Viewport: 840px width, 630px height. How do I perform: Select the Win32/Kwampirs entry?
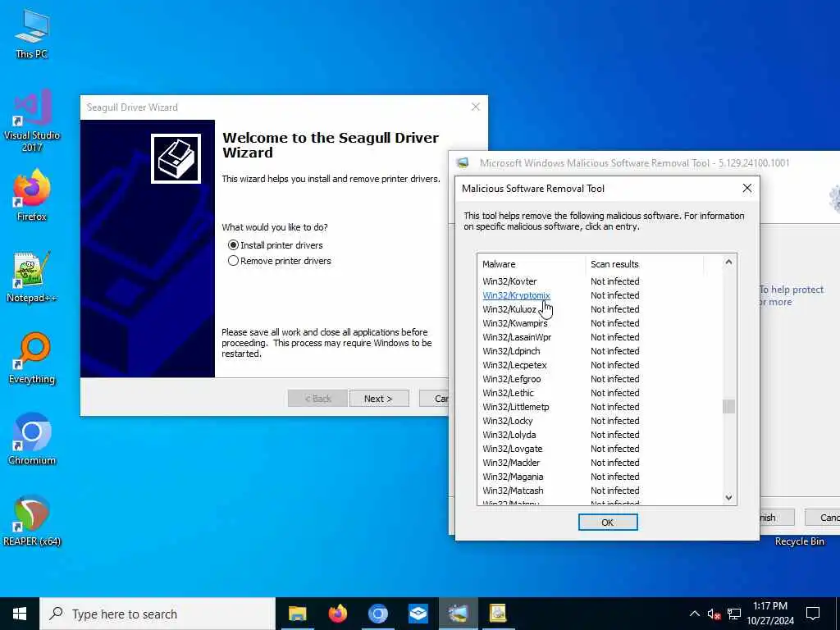(x=515, y=323)
